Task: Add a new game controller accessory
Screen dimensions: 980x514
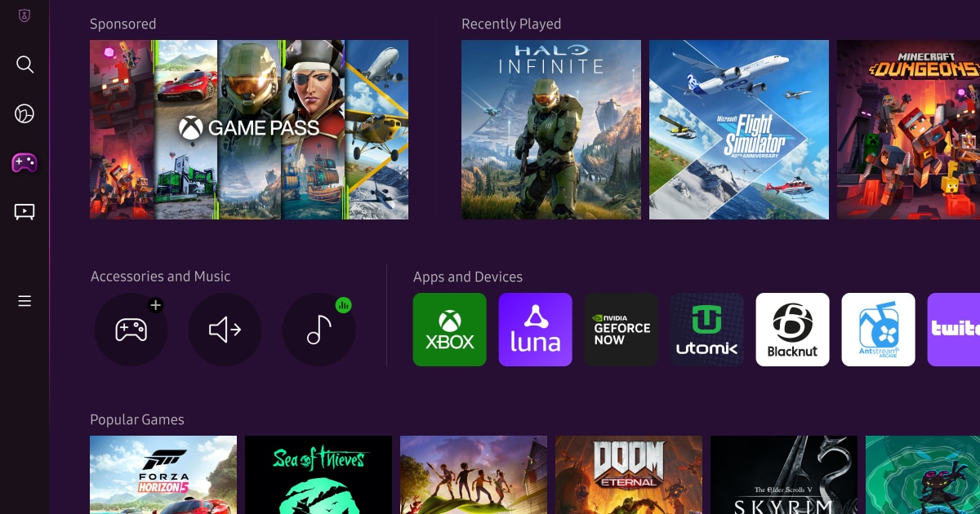Action: pos(131,330)
